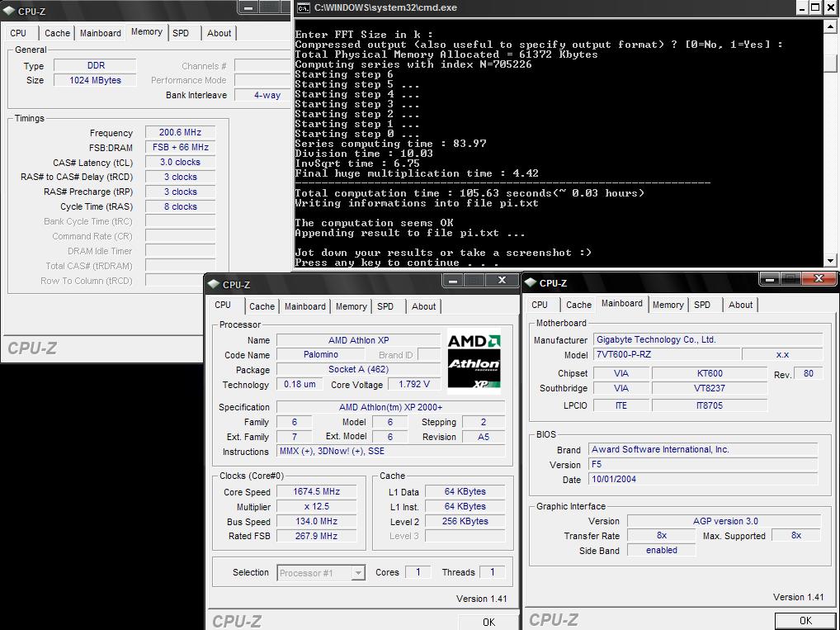This screenshot has width=840, height=630.
Task: Switch to Cache tab in CPU window
Action: [262, 306]
